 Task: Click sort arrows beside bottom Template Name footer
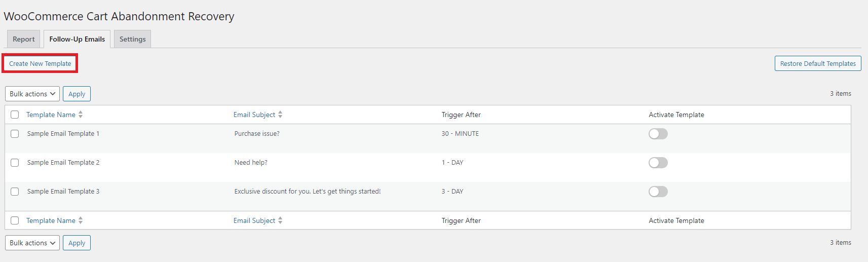tap(81, 220)
